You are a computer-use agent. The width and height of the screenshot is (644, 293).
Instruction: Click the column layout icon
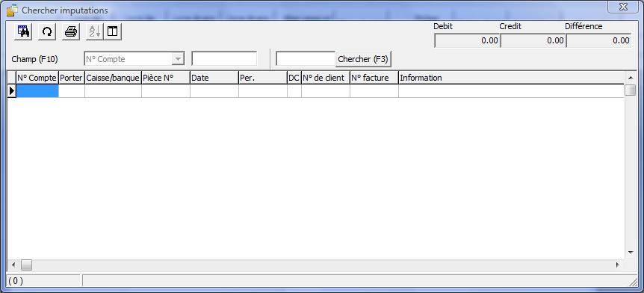point(113,31)
